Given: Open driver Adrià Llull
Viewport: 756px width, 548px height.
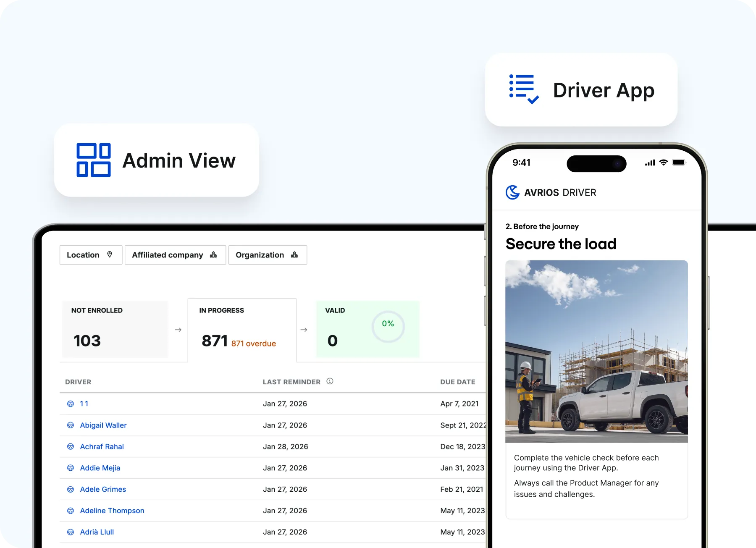Looking at the screenshot, I should tap(97, 532).
